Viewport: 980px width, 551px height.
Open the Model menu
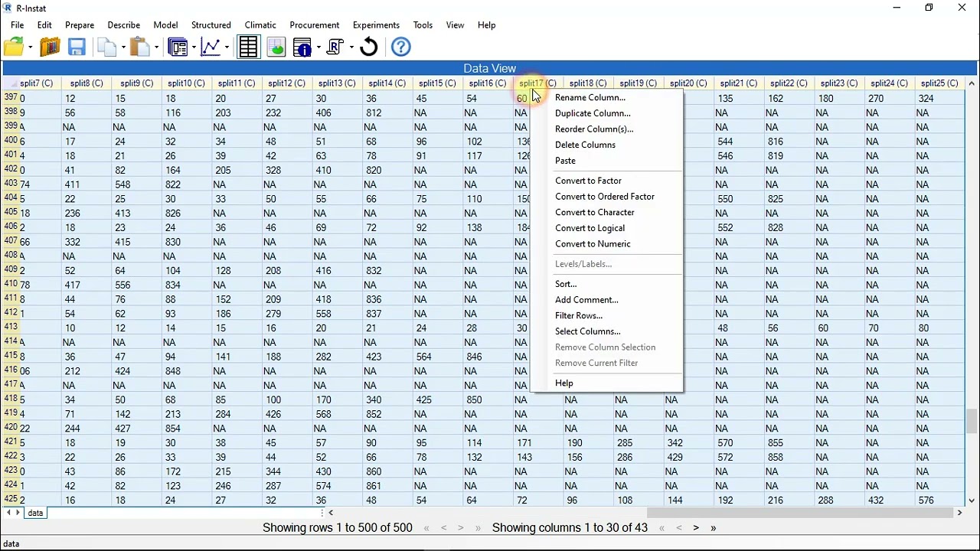click(165, 25)
